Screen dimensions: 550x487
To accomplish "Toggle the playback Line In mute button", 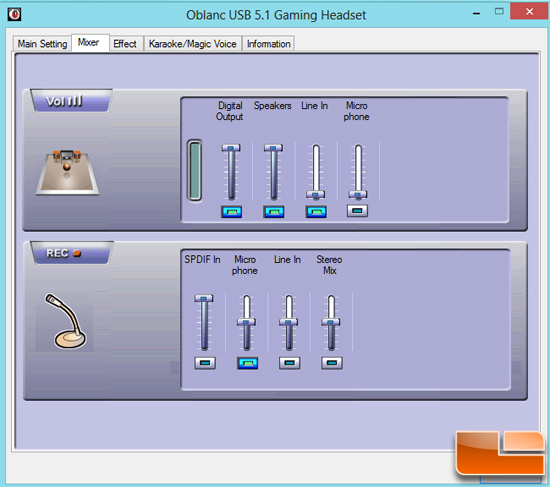I will coord(316,212).
